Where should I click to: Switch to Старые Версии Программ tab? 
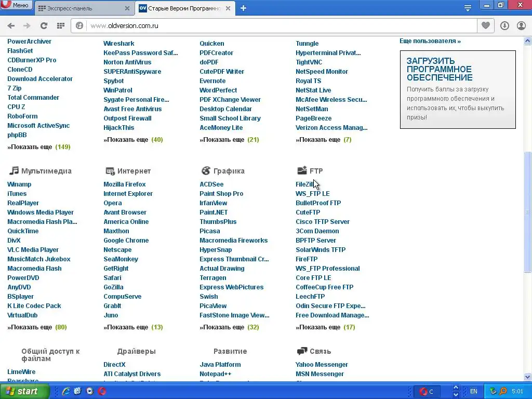pyautogui.click(x=185, y=8)
